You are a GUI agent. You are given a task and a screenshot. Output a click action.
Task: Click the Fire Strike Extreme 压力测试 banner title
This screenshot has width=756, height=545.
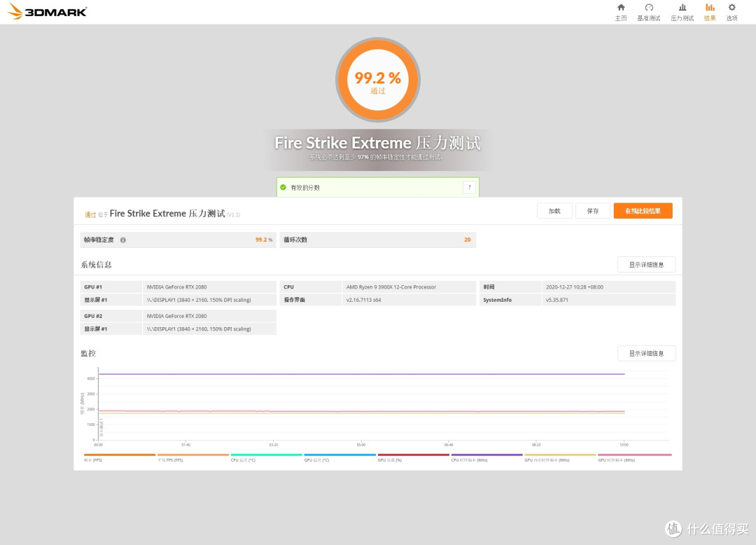pyautogui.click(x=377, y=143)
